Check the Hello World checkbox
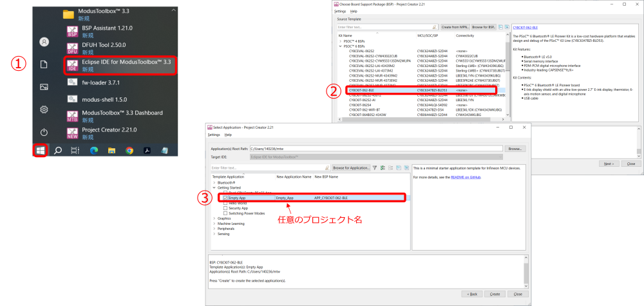The height and width of the screenshot is (306, 644). [225, 203]
